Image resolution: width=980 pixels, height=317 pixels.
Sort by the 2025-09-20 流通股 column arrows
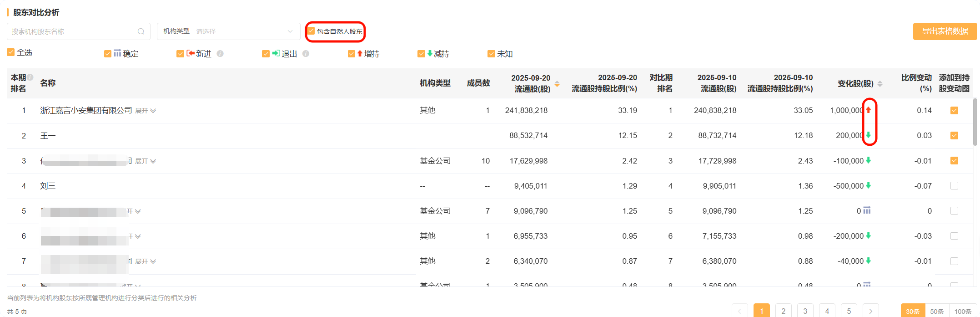pyautogui.click(x=557, y=84)
